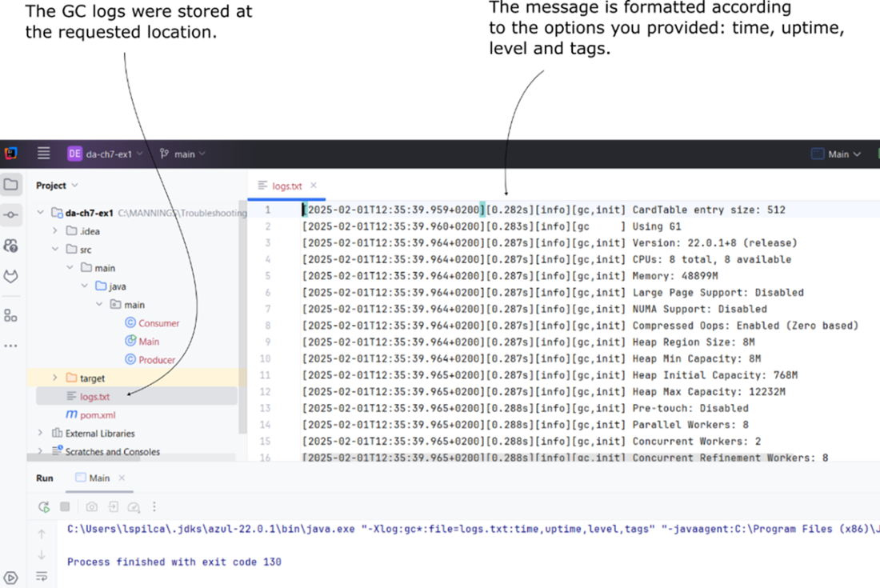Open the hamburger main menu
880x588 pixels.
pos(44,154)
